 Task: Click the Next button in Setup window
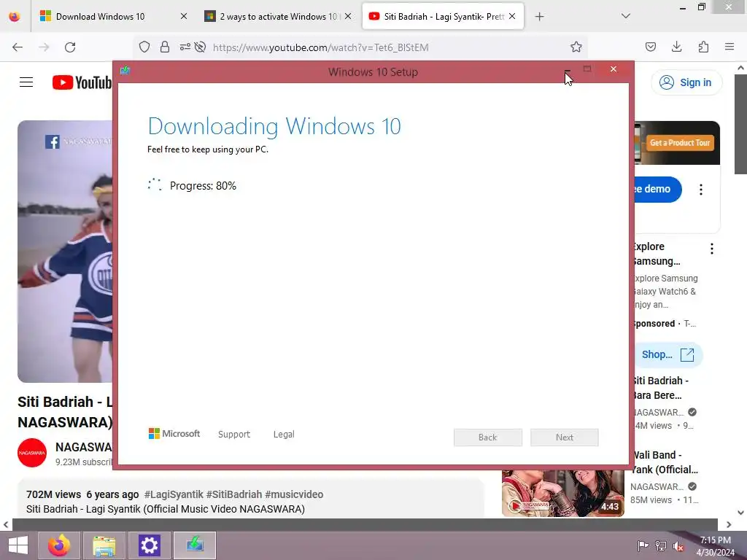click(x=565, y=437)
